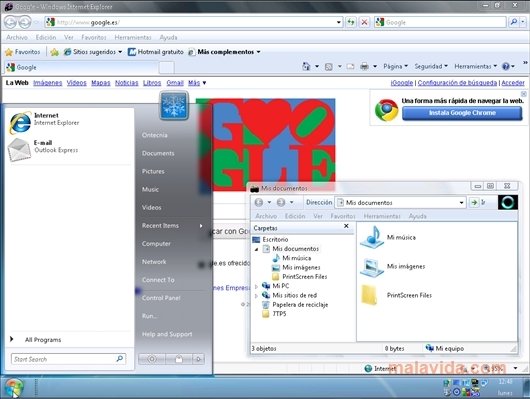The image size is (530, 399).
Task: Click the power button in Start menu
Action: (x=152, y=359)
